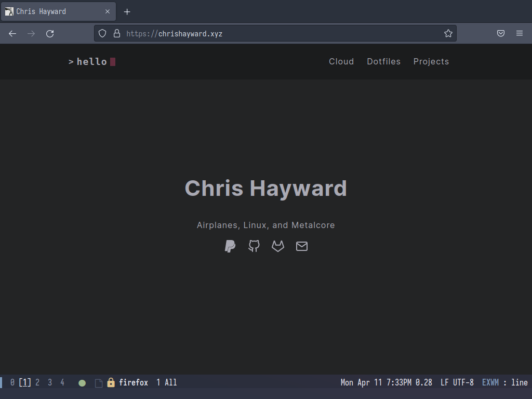
Task: Switch to EXWM workspace 3
Action: (x=50, y=383)
